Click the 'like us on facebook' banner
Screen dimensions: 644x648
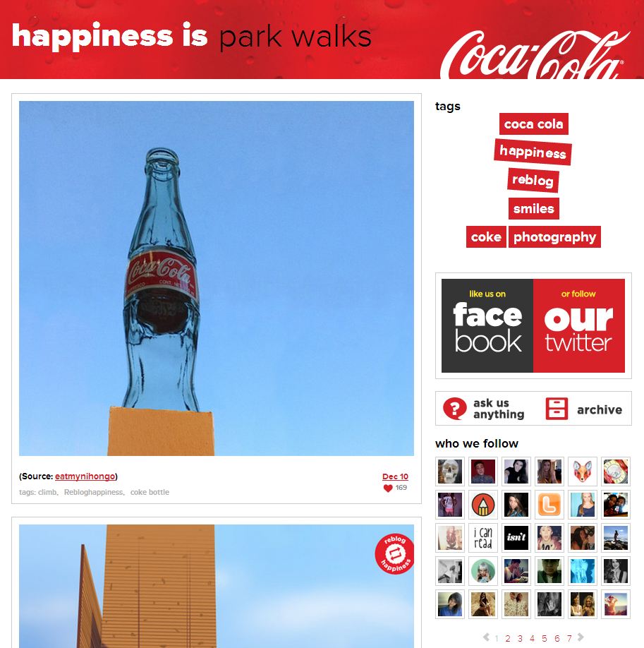click(487, 325)
